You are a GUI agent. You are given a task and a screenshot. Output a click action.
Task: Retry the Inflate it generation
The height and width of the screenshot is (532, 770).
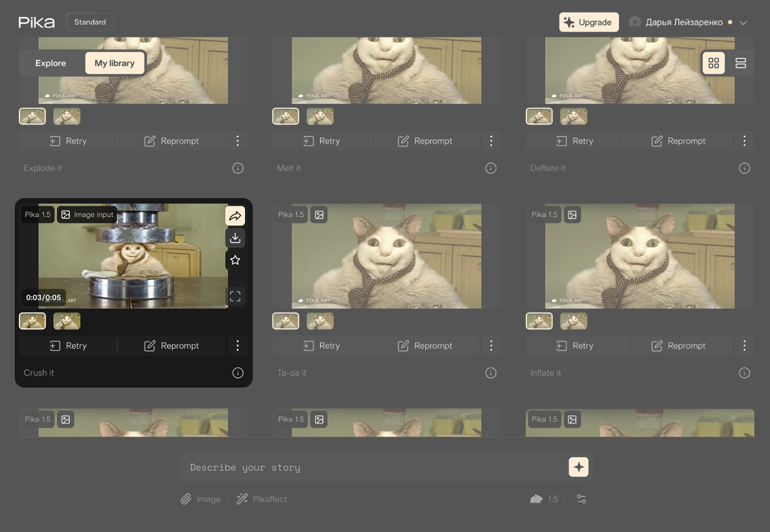(575, 346)
